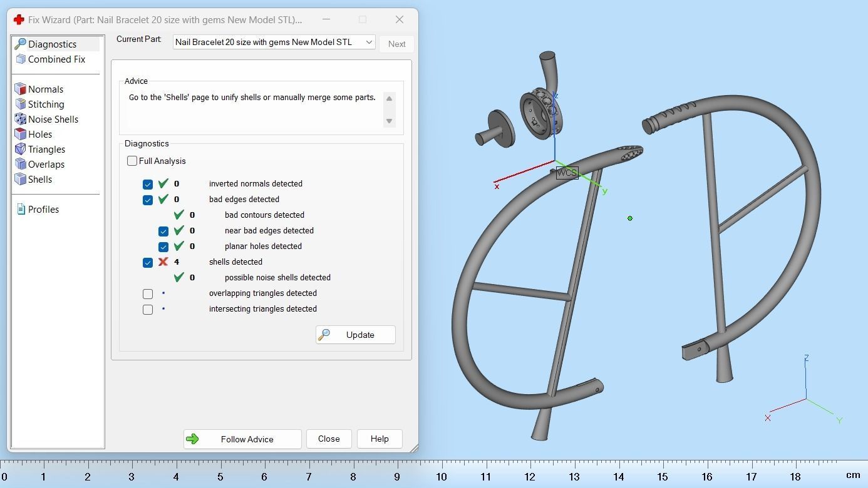Open the Triangles page

point(46,149)
